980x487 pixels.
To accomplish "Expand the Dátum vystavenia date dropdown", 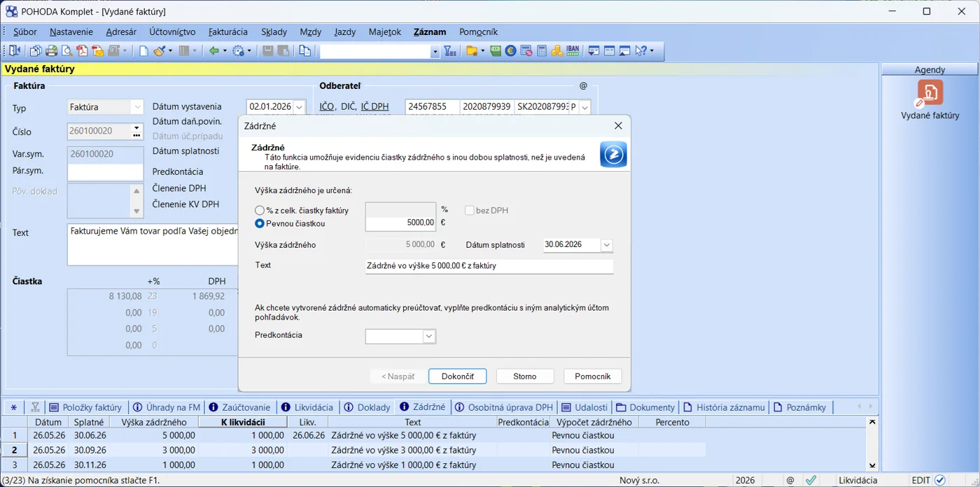I will [x=300, y=107].
